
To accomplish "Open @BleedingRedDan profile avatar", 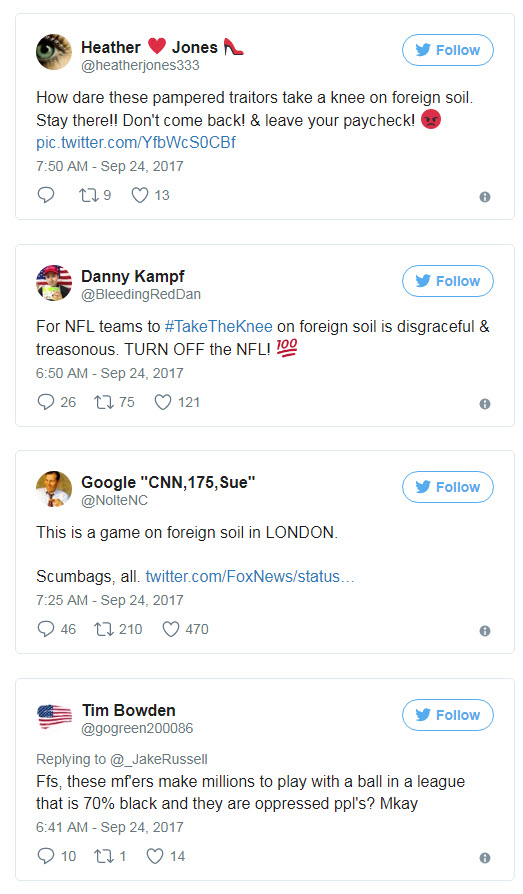I will (x=54, y=283).
